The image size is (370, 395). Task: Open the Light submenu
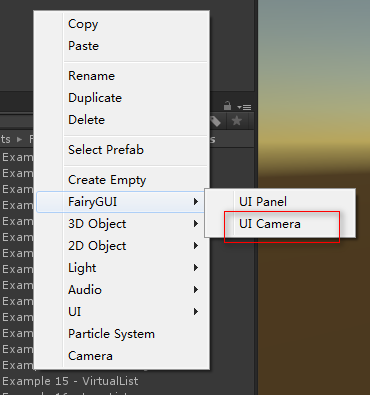tap(122, 268)
